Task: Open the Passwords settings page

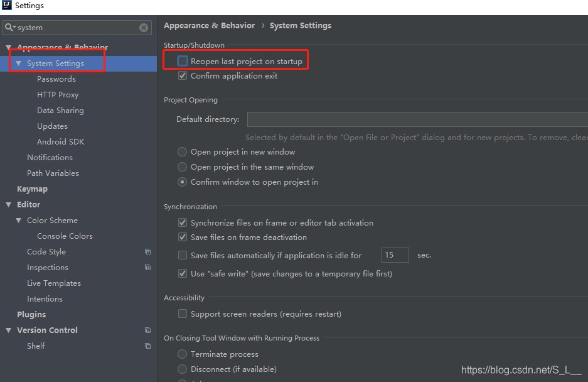Action: coord(56,79)
